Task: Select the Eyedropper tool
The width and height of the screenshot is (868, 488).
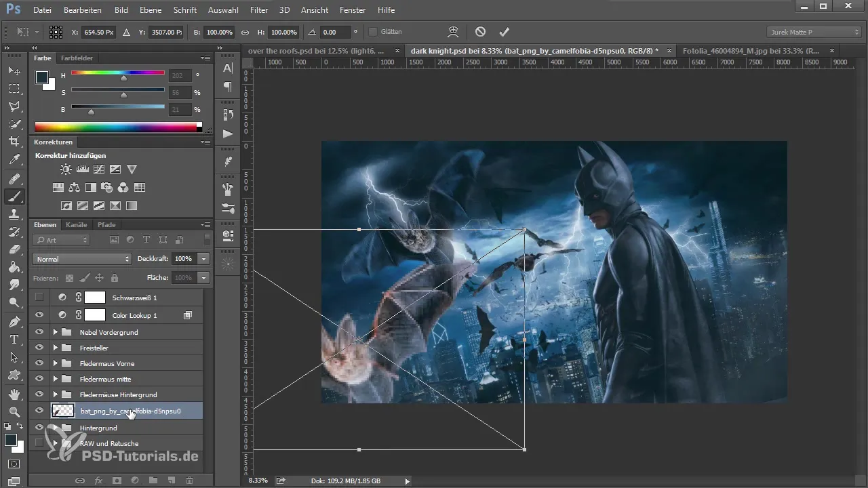Action: 14,160
